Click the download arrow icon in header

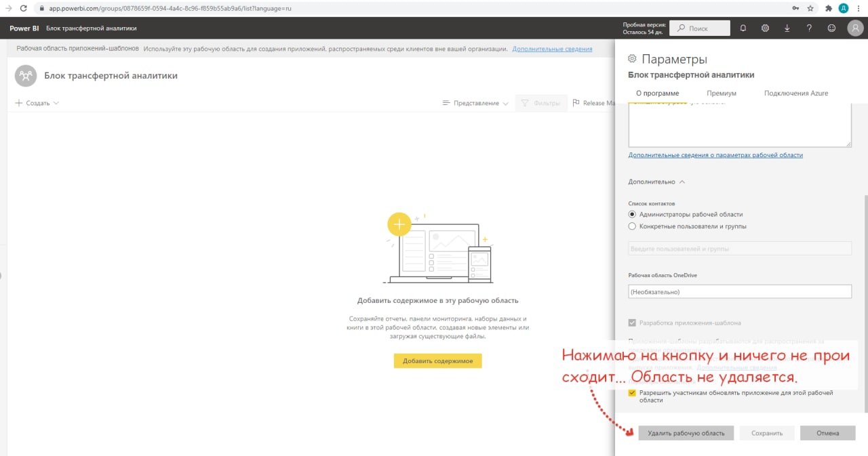(x=787, y=28)
